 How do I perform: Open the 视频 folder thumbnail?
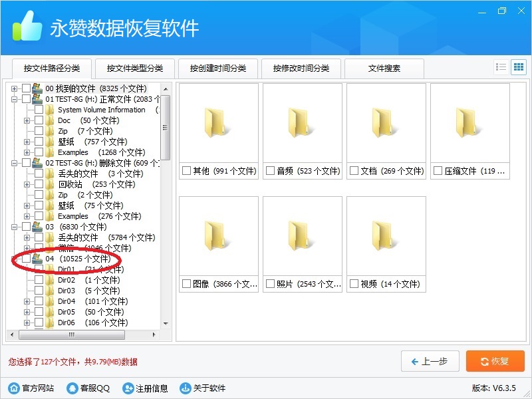tap(386, 236)
